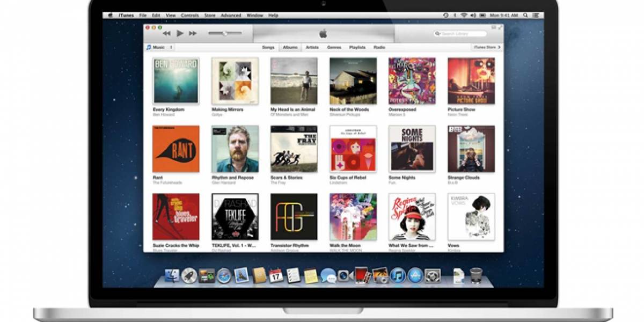Open the Apple menu
The width and height of the screenshot is (644, 322).
[x=109, y=15]
